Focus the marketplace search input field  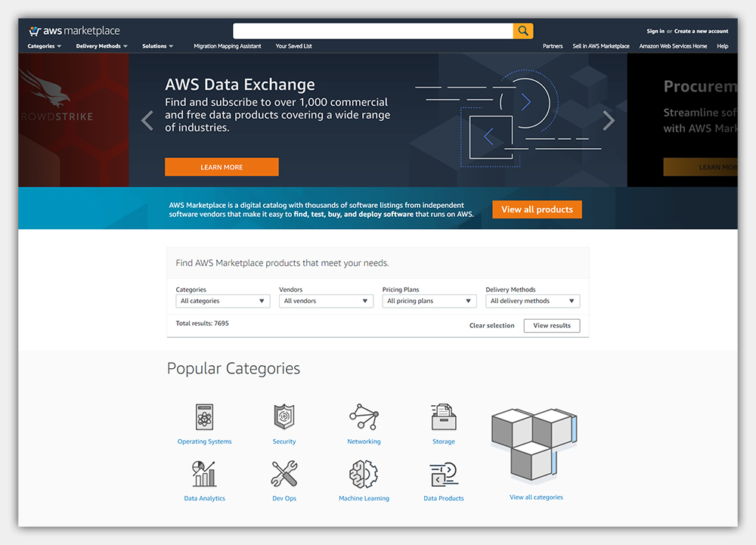(373, 31)
